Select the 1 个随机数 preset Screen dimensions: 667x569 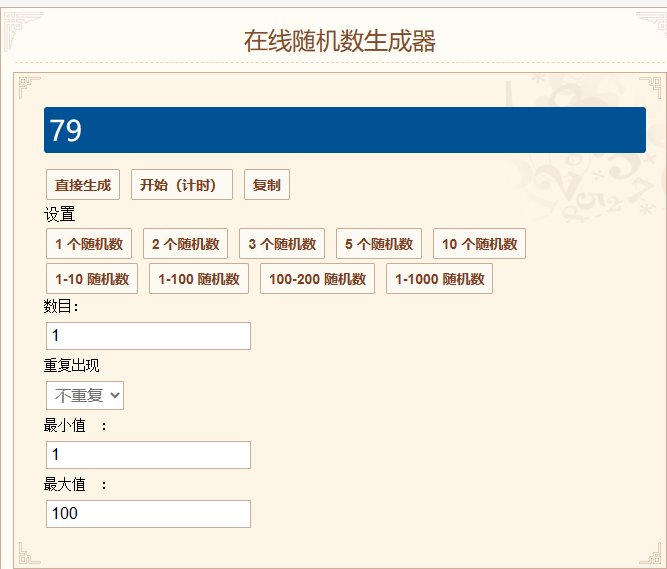89,244
